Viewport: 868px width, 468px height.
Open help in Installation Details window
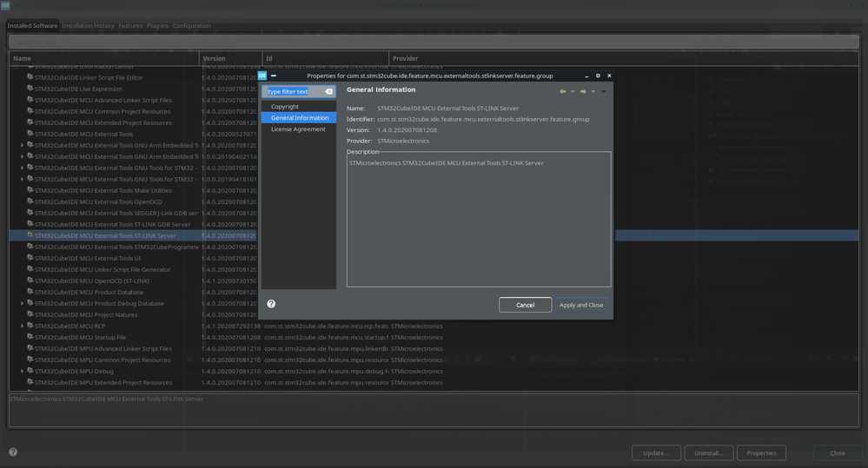[13, 452]
